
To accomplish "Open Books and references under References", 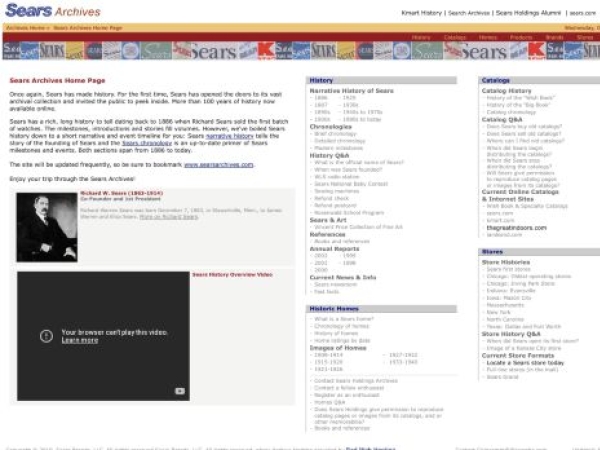I will 342,241.
